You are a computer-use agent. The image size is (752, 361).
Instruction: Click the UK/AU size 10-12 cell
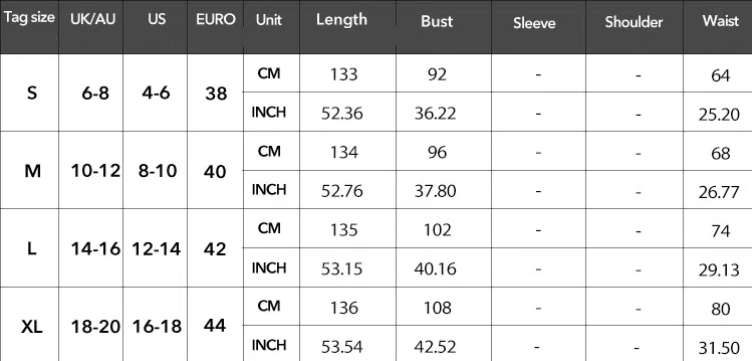(95, 171)
